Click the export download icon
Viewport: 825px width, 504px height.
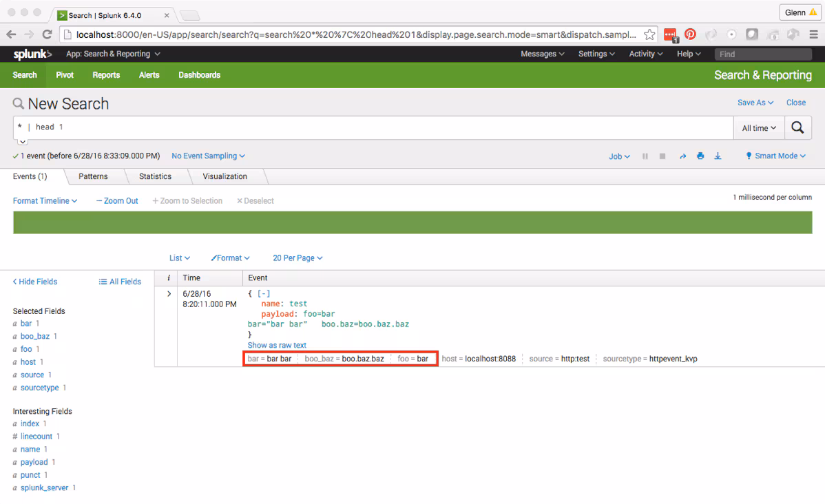pyautogui.click(x=718, y=156)
